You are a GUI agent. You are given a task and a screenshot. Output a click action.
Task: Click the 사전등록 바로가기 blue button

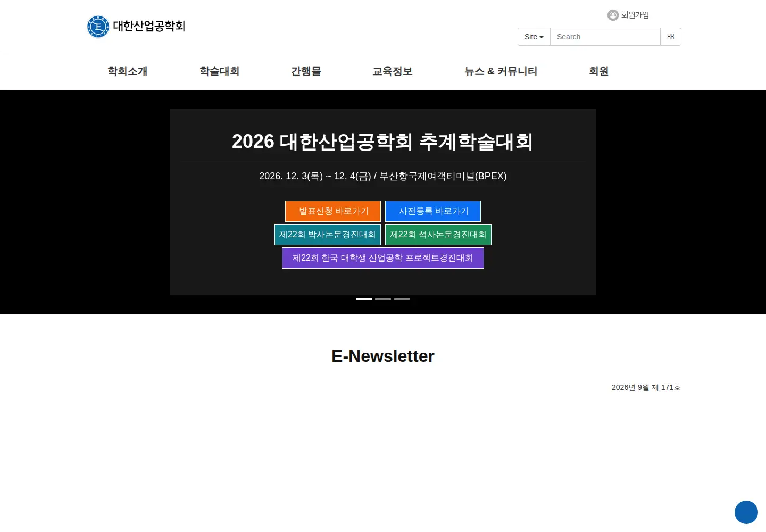pos(433,211)
